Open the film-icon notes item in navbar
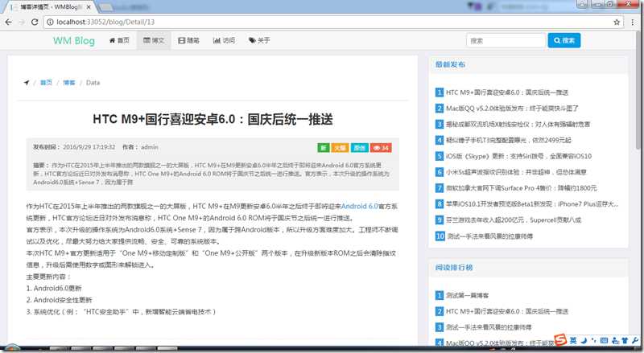The height and width of the screenshot is (353, 644). [188, 40]
